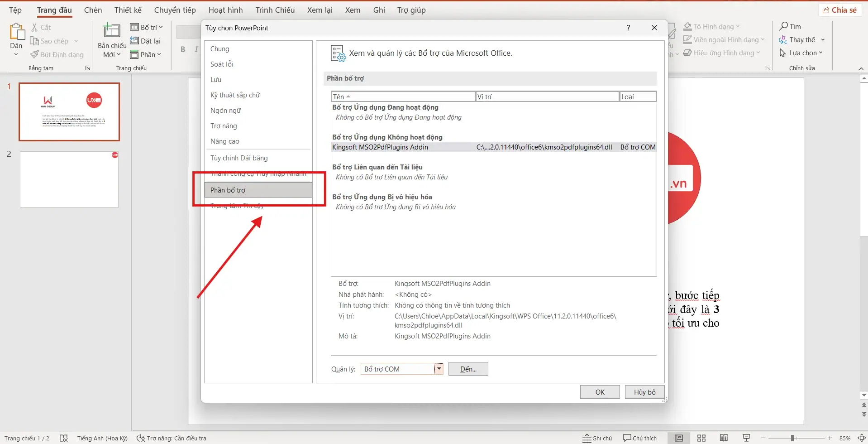The image size is (868, 444).
Task: Click the Find (Tìm) magnifier icon
Action: 784,26
